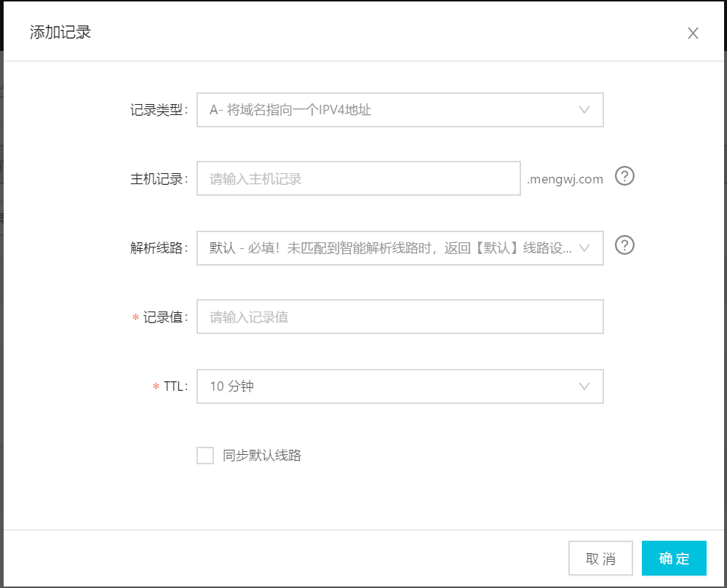Click the circular help icon next to resolution line
Image resolution: width=727 pixels, height=588 pixels.
click(624, 245)
